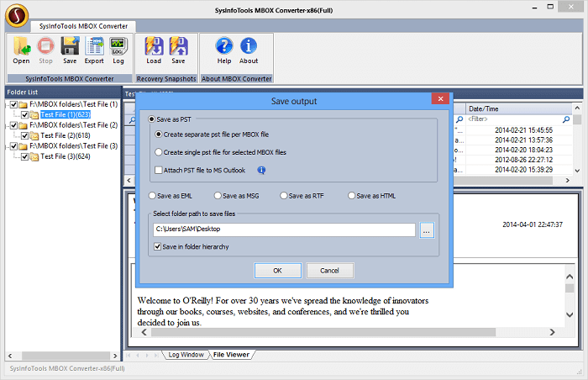588x380 pixels.
Task: Click the folder path input field
Action: coord(284,230)
